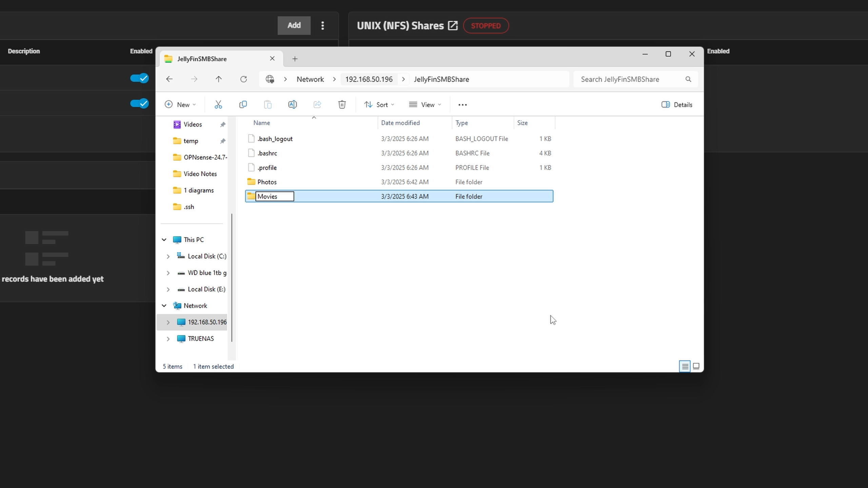The image size is (868, 488).
Task: Click the Paste clipboard icon in Explorer
Action: (268, 105)
